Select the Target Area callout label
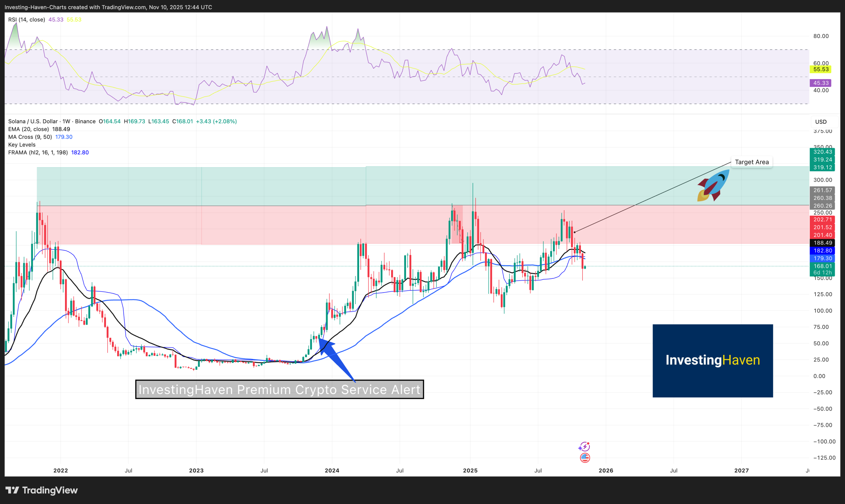This screenshot has width=845, height=504. coord(752,162)
